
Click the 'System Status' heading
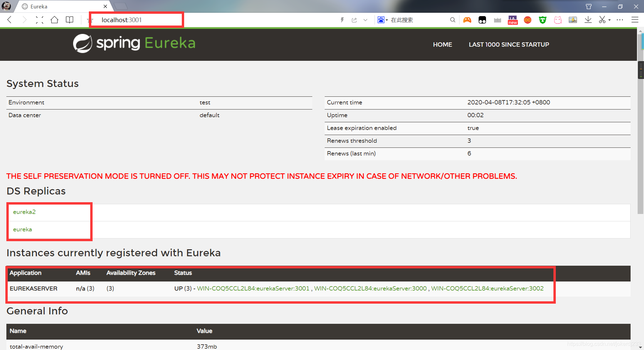[x=43, y=84]
